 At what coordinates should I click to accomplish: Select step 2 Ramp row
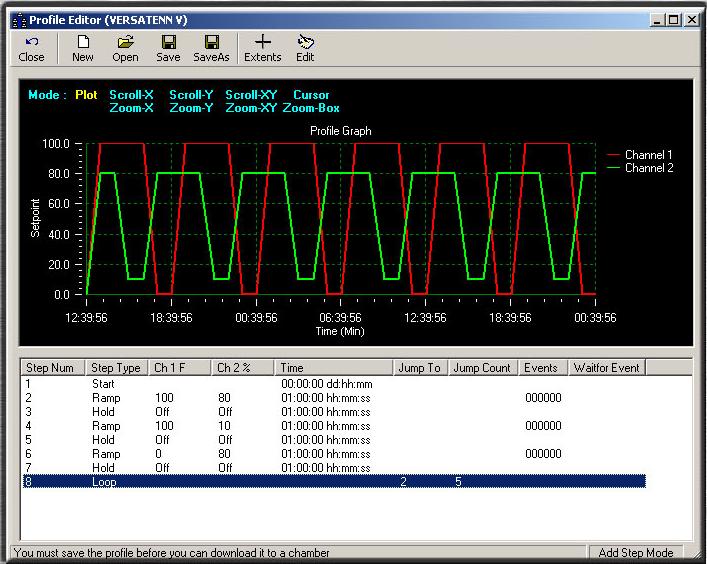click(105, 398)
